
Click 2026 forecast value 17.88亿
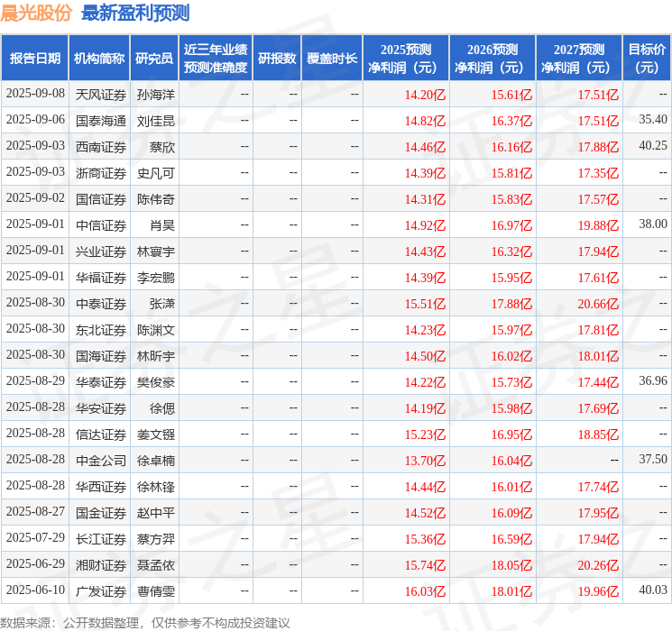pyautogui.click(x=511, y=304)
